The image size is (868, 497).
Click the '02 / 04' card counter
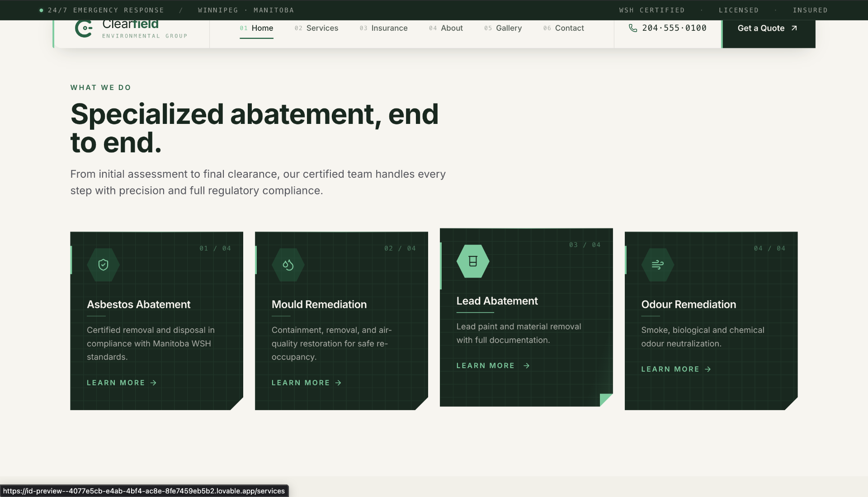tap(400, 248)
